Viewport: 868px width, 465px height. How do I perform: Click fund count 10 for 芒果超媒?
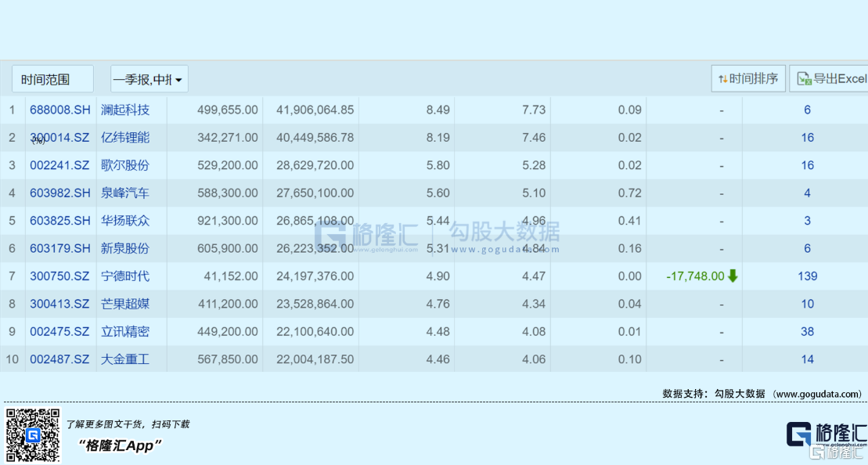click(x=807, y=304)
